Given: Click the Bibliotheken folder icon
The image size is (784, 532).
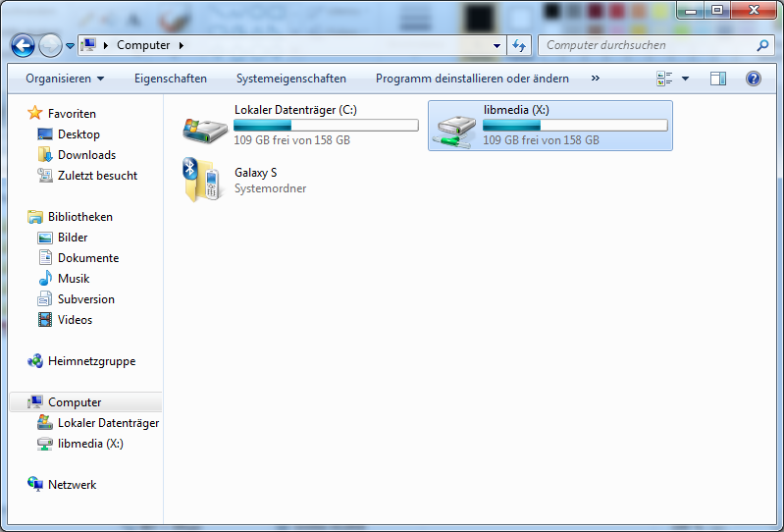Looking at the screenshot, I should coord(35,217).
